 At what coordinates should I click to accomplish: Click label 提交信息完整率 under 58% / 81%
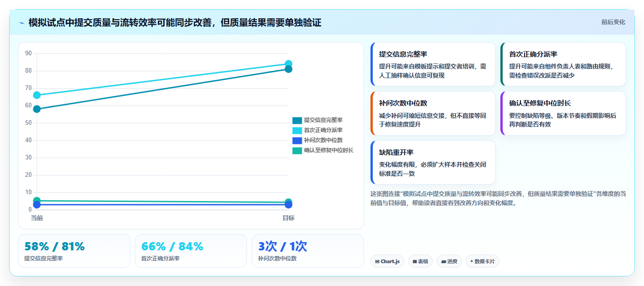[43, 259]
